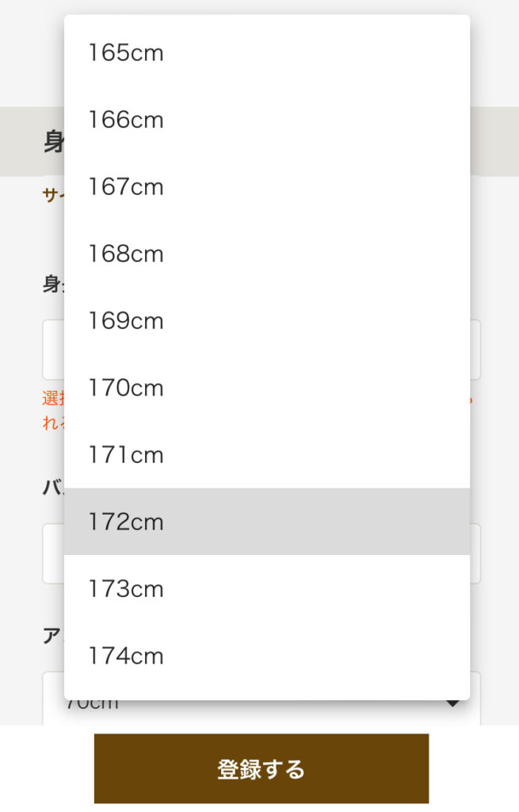
Task: Choose 166cm from the list
Action: click(126, 121)
